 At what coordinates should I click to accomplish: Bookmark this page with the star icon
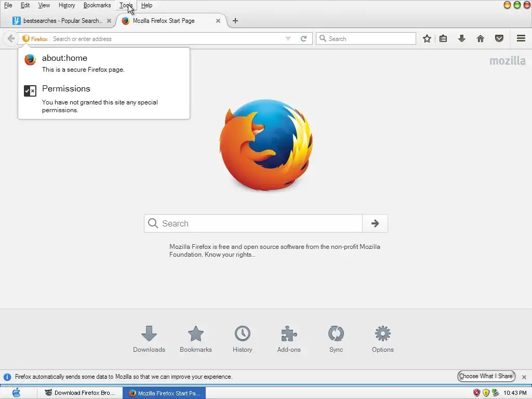point(427,38)
